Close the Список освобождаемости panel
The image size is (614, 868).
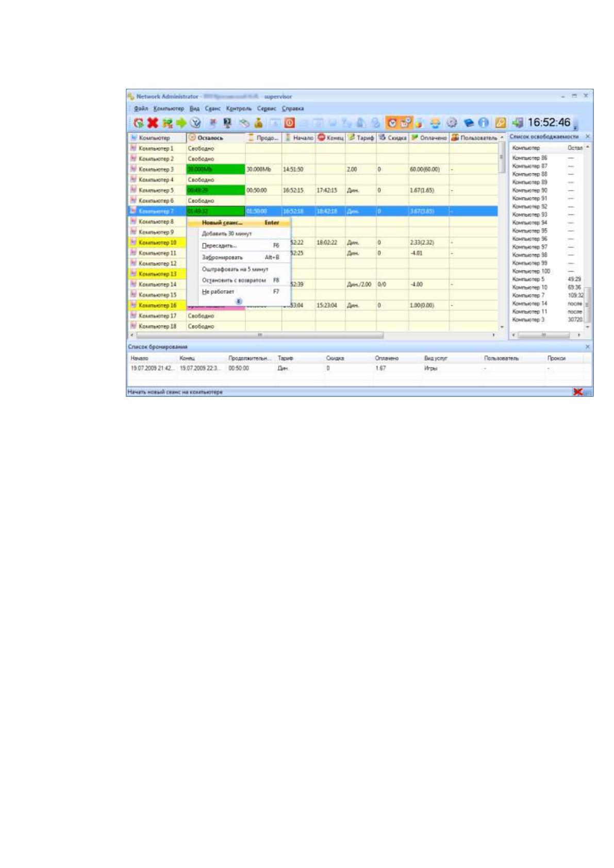(587, 137)
